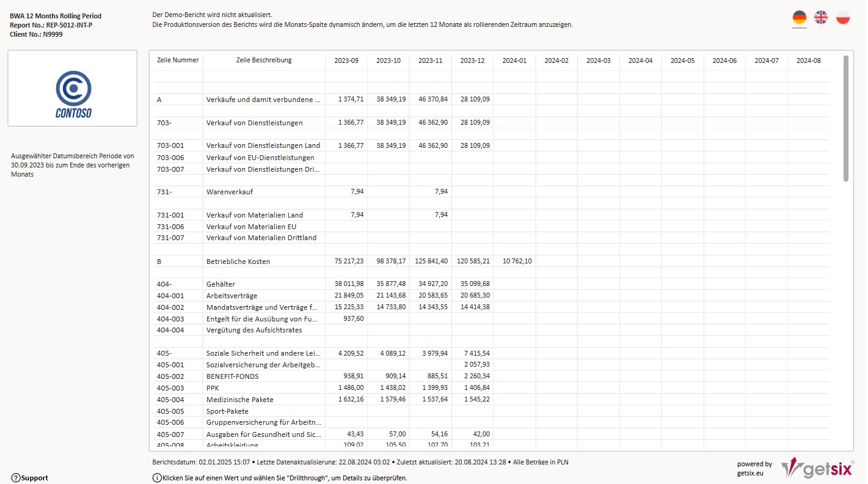Click value 1 374,71 in row A
The image size is (868, 484).
coord(351,99)
